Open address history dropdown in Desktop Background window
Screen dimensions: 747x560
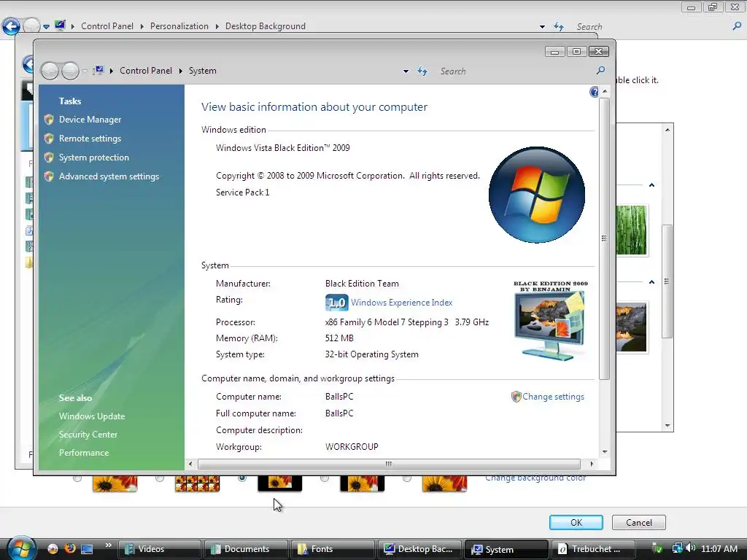click(x=542, y=27)
